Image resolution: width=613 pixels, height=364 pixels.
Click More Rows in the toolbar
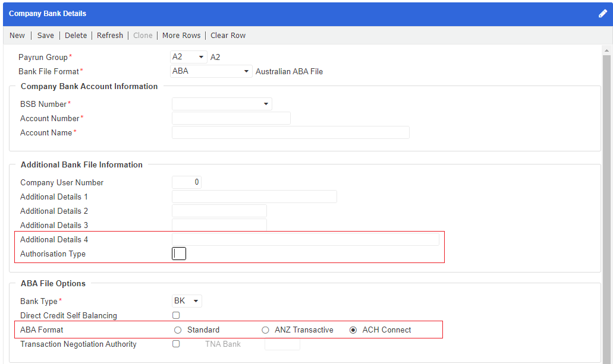(x=181, y=35)
